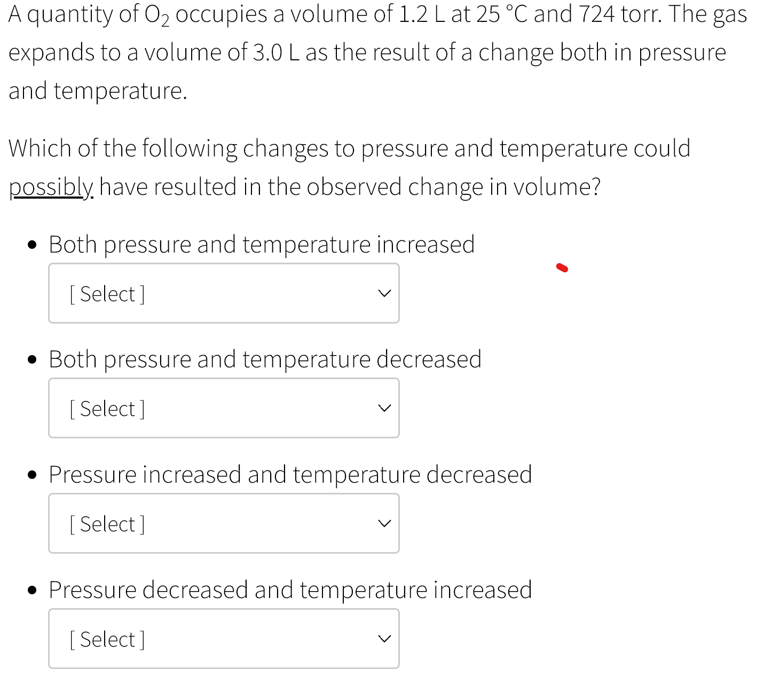Select the option 'Both pressure and temperature increased'
764x700 pixels.
point(262,244)
